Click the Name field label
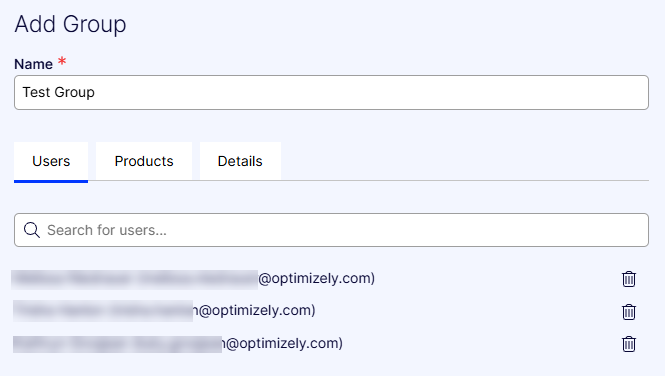The width and height of the screenshot is (665, 376). [34, 64]
